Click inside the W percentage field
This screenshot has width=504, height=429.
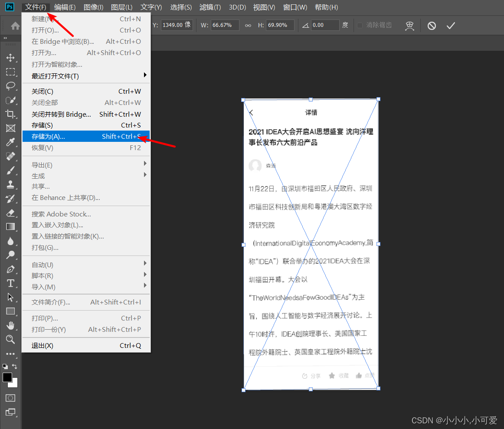(x=226, y=25)
